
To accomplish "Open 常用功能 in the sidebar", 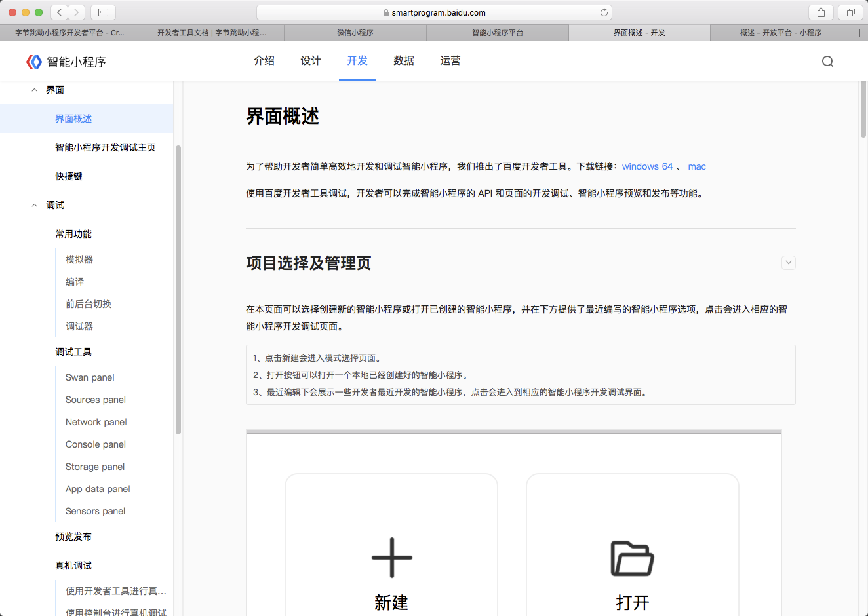I will [x=73, y=234].
